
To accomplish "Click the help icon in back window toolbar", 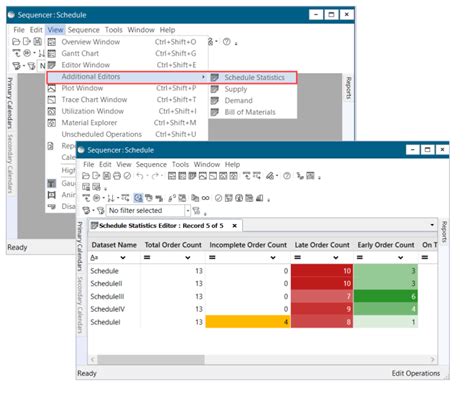I will click(227, 42).
